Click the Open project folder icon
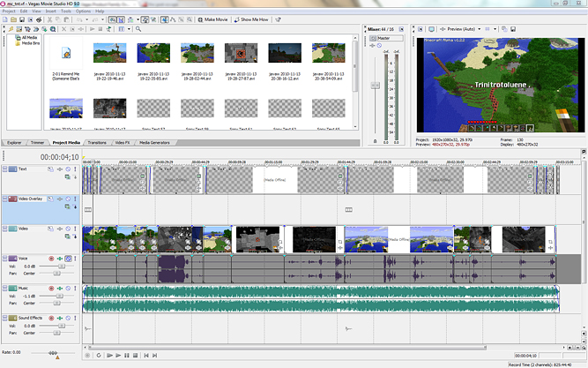Image resolution: width=588 pixels, height=368 pixels. click(x=13, y=19)
